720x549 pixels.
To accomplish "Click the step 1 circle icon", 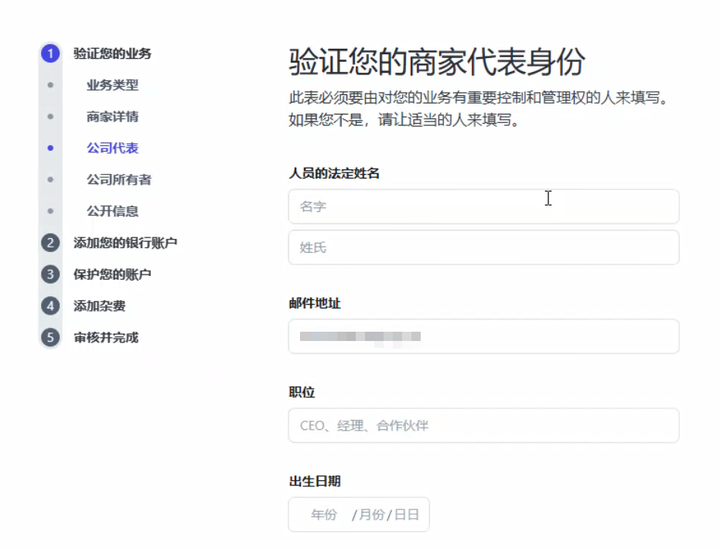I will (50, 53).
